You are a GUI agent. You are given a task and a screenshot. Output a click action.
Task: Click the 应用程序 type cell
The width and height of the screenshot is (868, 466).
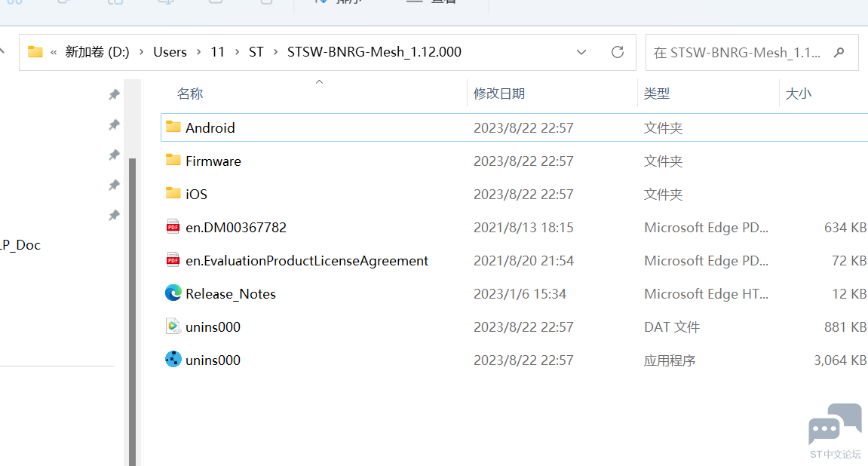click(669, 360)
